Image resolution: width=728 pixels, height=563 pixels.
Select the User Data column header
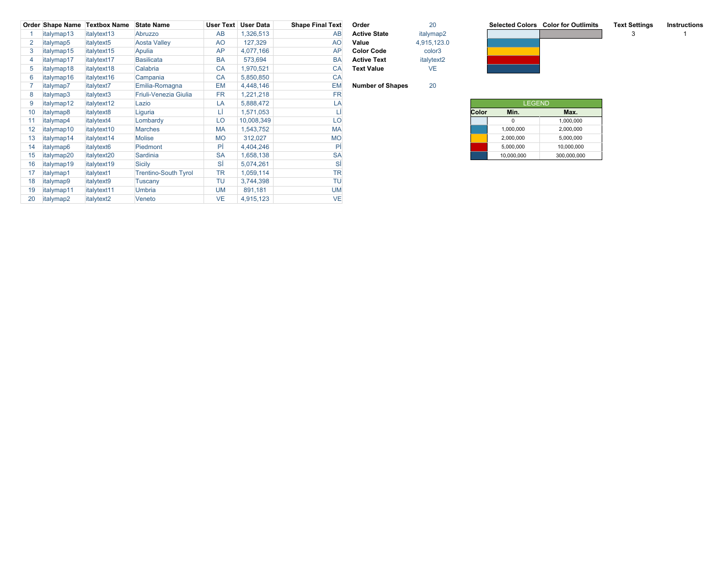pos(255,25)
